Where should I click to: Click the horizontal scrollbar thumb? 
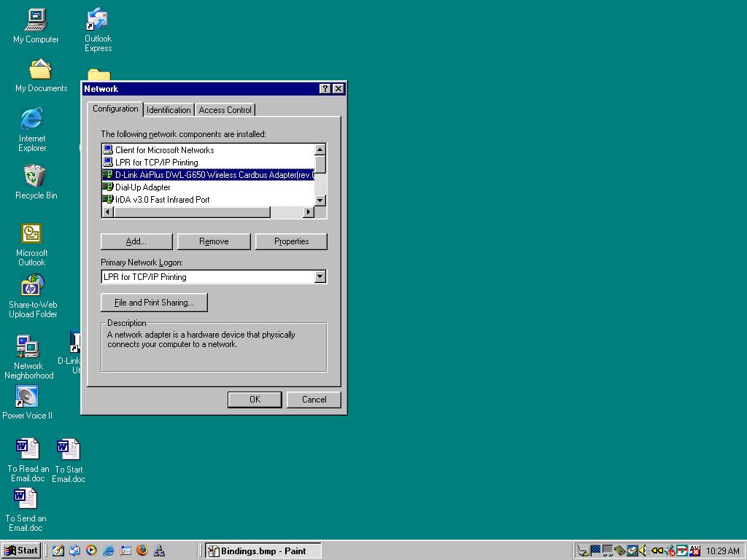point(192,212)
